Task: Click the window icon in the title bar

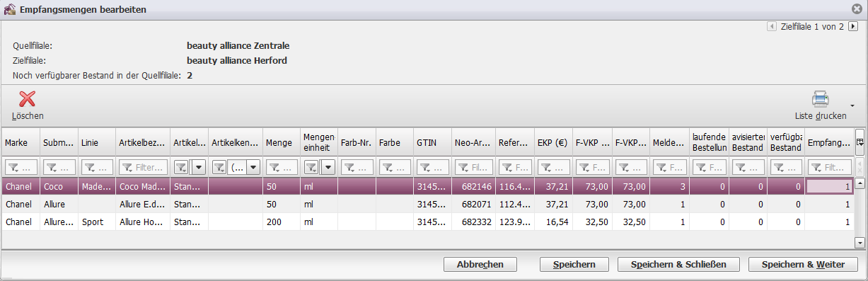Action: (9, 8)
